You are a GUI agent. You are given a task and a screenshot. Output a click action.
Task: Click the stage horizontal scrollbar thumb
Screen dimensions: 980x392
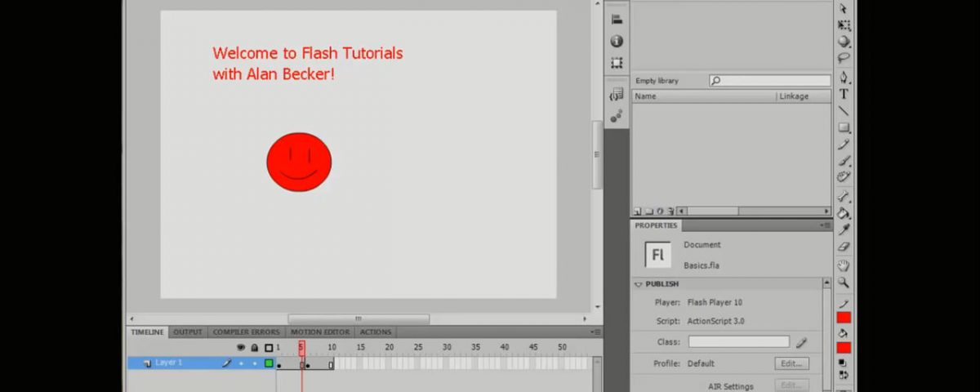[359, 318]
